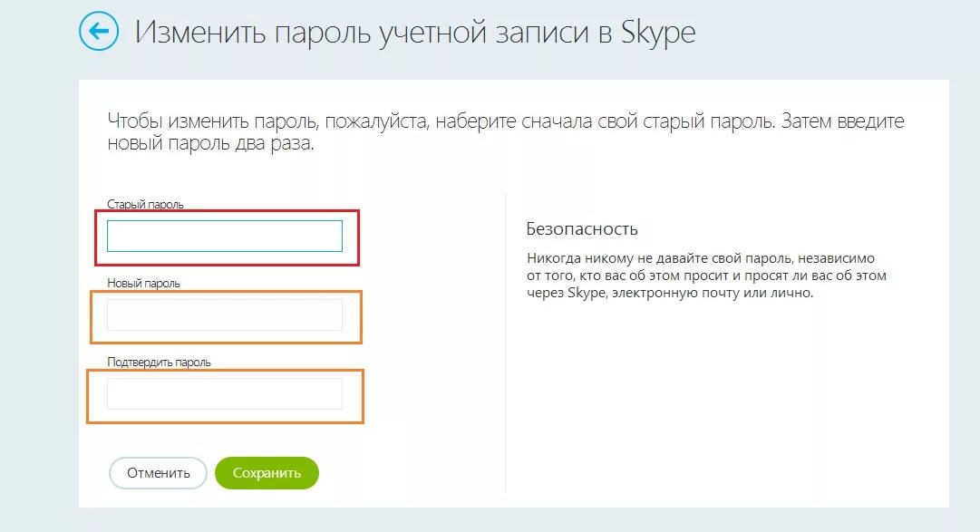Click the orange frame around new password field
The width and height of the screenshot is (980, 532).
(x=362, y=316)
